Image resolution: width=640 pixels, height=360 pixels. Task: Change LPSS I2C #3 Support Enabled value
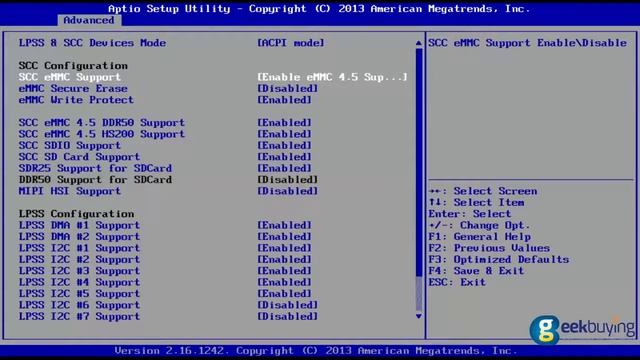pos(284,271)
